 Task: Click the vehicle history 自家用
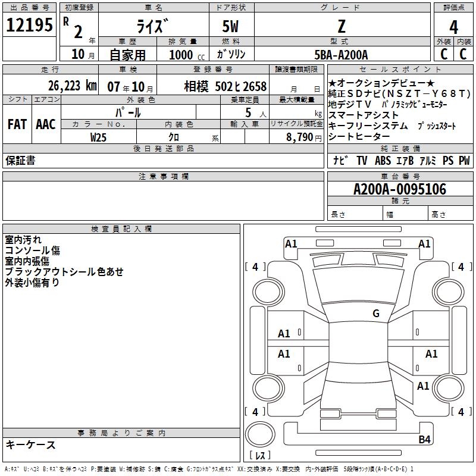pos(127,55)
